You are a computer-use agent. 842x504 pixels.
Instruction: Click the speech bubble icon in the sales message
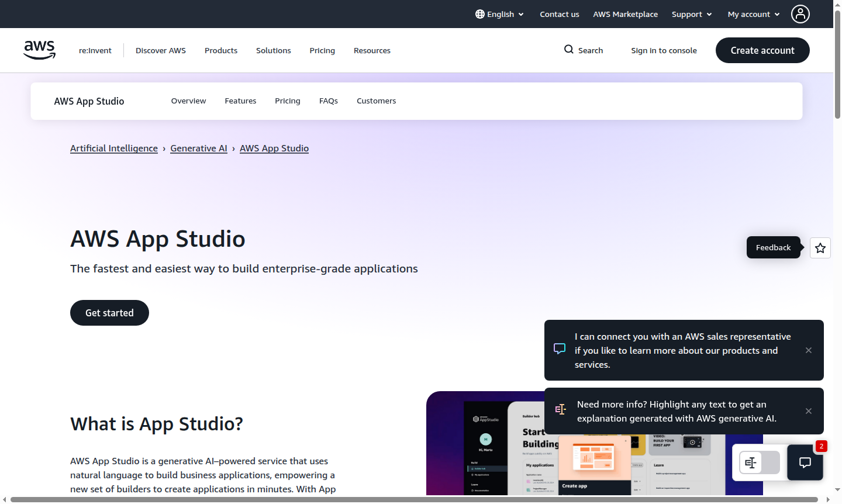tap(560, 348)
